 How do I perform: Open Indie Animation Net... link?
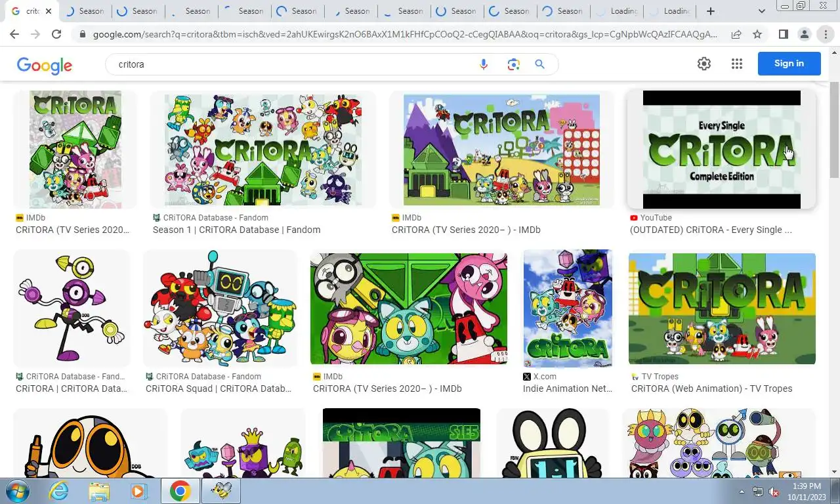tap(568, 388)
